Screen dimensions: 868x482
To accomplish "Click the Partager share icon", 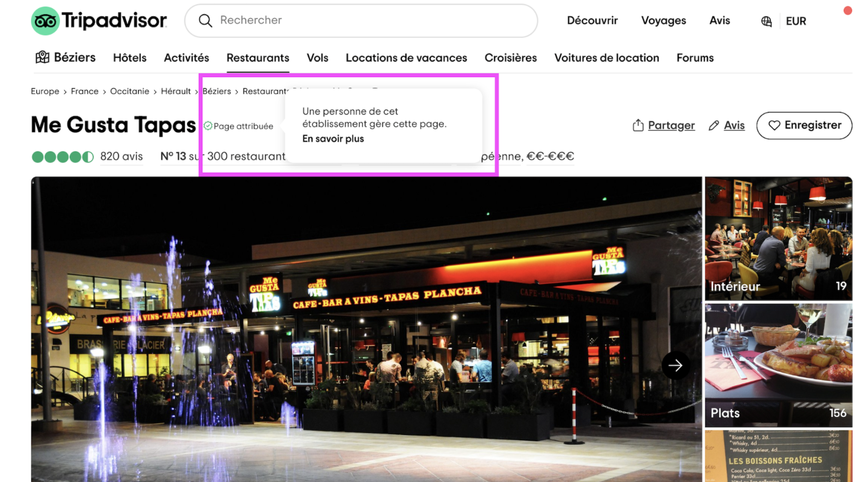I will click(x=638, y=125).
